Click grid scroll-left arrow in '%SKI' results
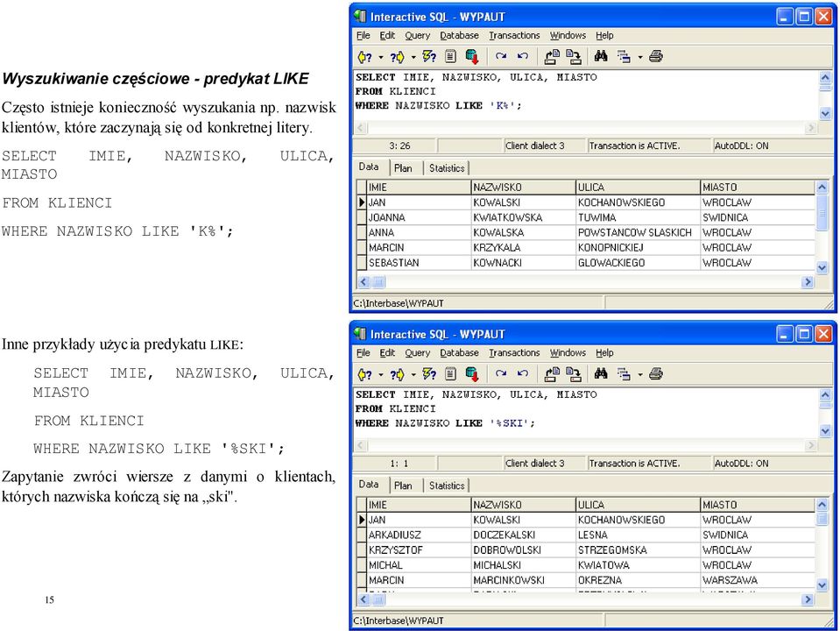The width and height of the screenshot is (840, 631). pos(364,599)
